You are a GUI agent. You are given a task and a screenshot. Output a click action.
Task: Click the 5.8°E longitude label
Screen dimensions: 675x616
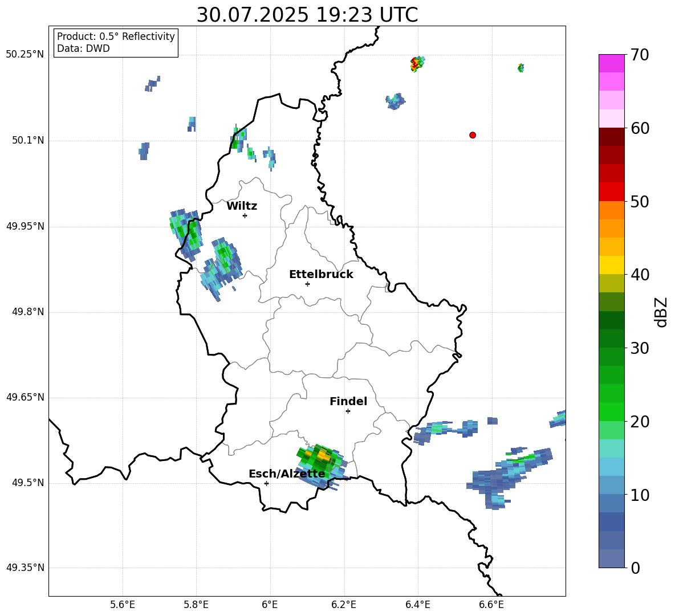[x=196, y=605]
